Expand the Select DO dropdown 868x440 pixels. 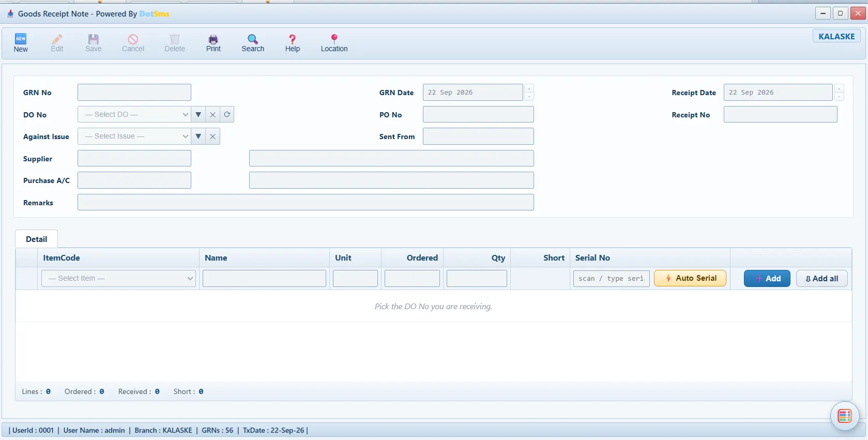tap(134, 114)
